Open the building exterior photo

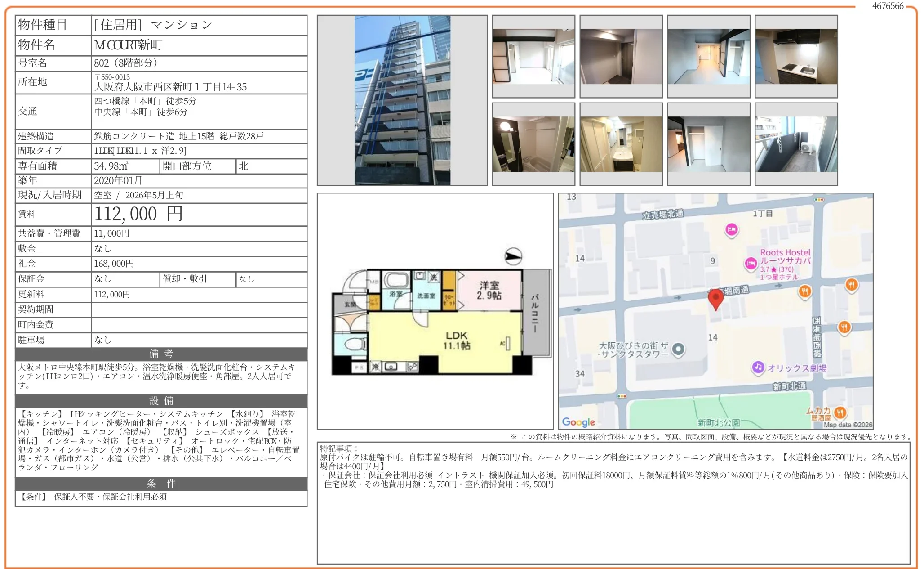pyautogui.click(x=403, y=100)
